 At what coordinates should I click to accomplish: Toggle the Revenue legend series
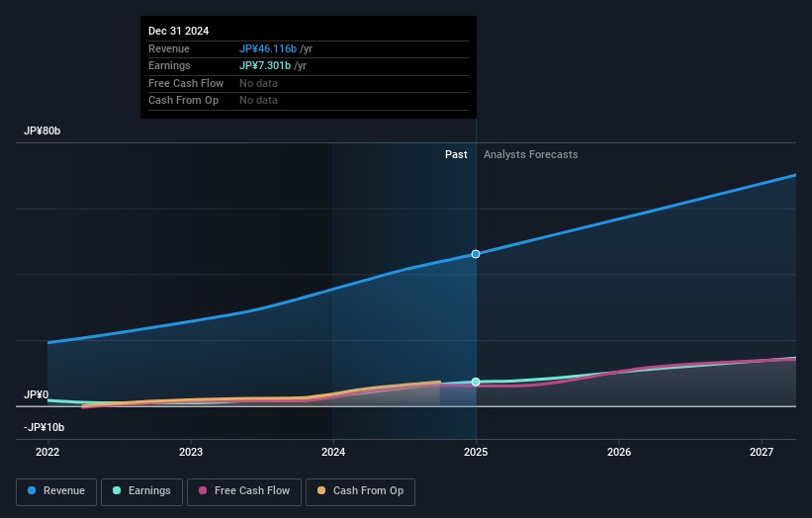click(x=56, y=491)
